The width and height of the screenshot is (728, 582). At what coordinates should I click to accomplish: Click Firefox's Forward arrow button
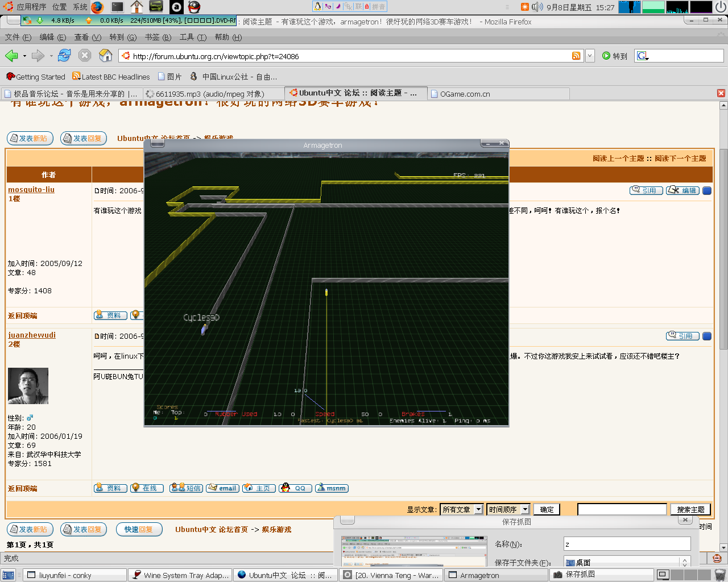tap(38, 56)
